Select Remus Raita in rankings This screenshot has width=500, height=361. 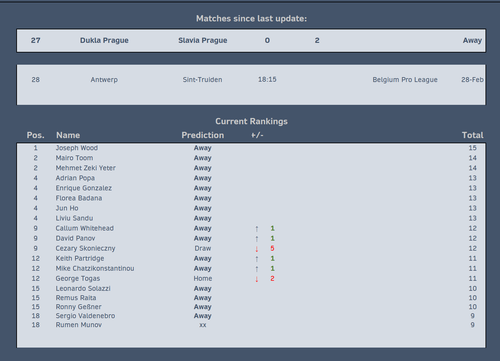(76, 298)
